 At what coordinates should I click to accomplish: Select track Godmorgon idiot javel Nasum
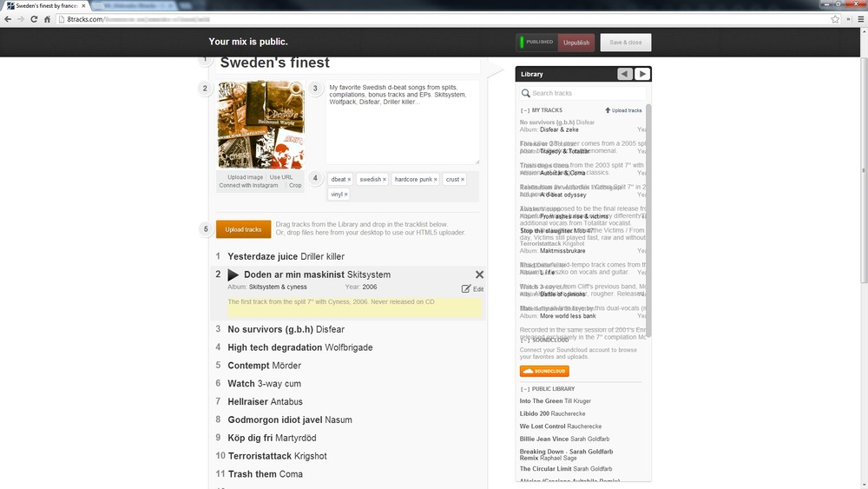290,420
